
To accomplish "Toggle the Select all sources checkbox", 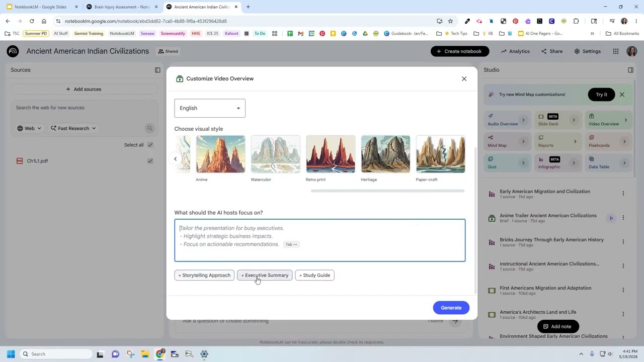I will point(150,145).
